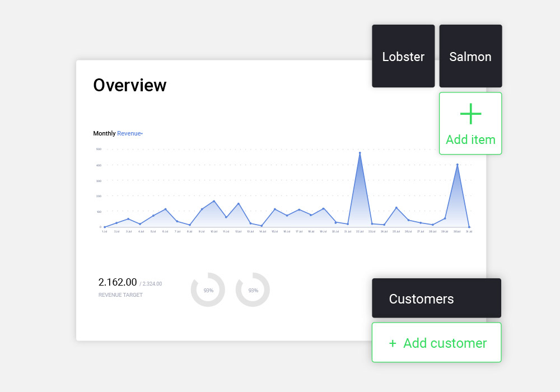Viewport: 560px width, 392px height.
Task: Click the Add item label text
Action: click(471, 139)
